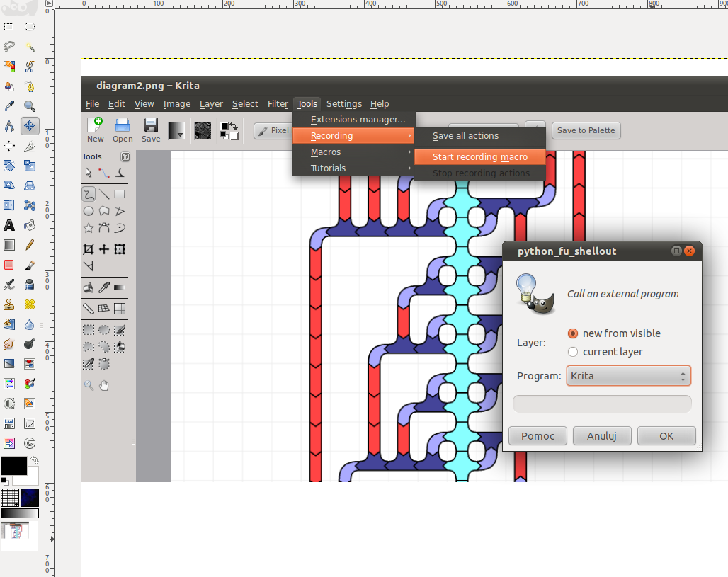728x577 pixels.
Task: Select the Rectangle Select tool in GIMP toolbox
Action: pos(8,27)
